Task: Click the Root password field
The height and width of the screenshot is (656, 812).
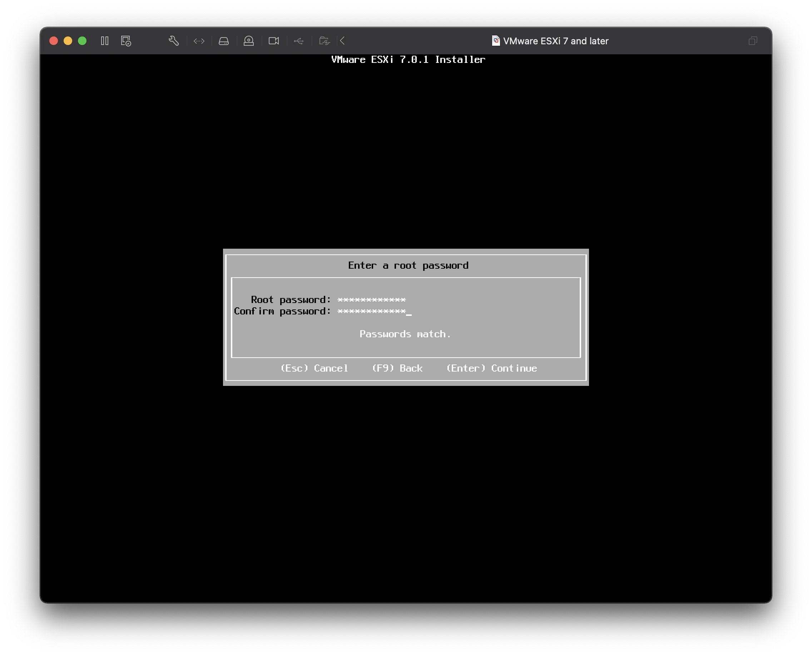Action: [x=372, y=300]
